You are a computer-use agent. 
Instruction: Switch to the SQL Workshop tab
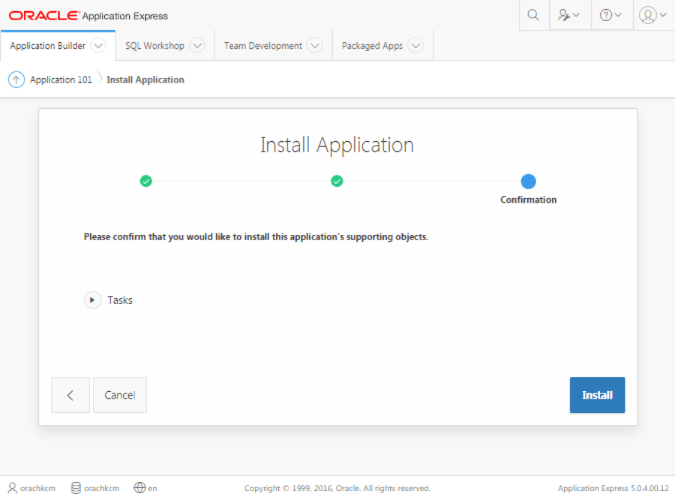155,46
